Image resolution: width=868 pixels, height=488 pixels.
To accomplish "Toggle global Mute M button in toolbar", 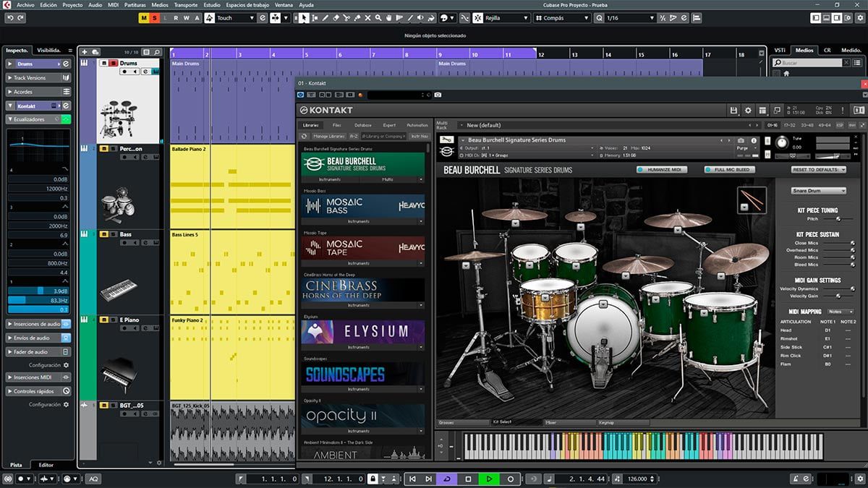I will pos(144,17).
